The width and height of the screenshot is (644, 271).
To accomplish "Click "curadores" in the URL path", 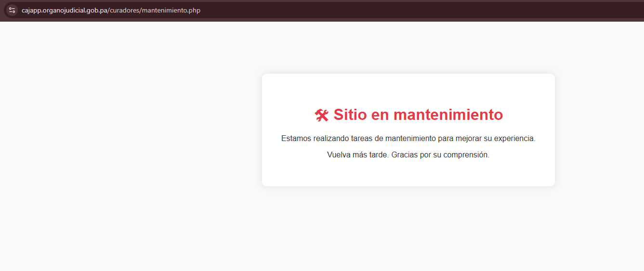I will (124, 11).
